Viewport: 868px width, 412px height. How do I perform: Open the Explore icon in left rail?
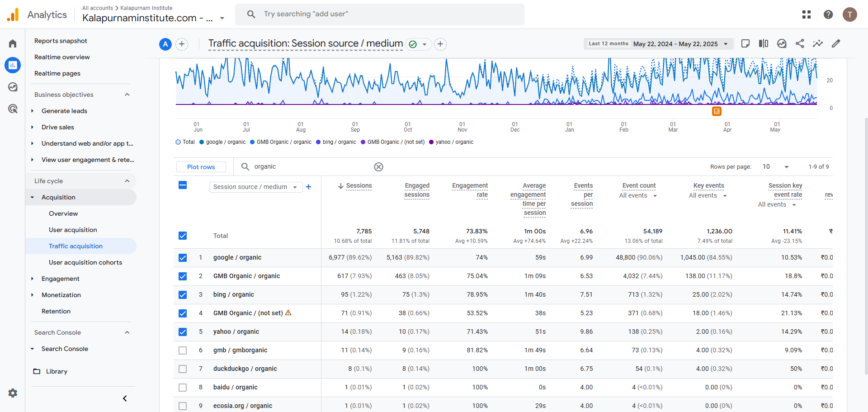click(13, 87)
